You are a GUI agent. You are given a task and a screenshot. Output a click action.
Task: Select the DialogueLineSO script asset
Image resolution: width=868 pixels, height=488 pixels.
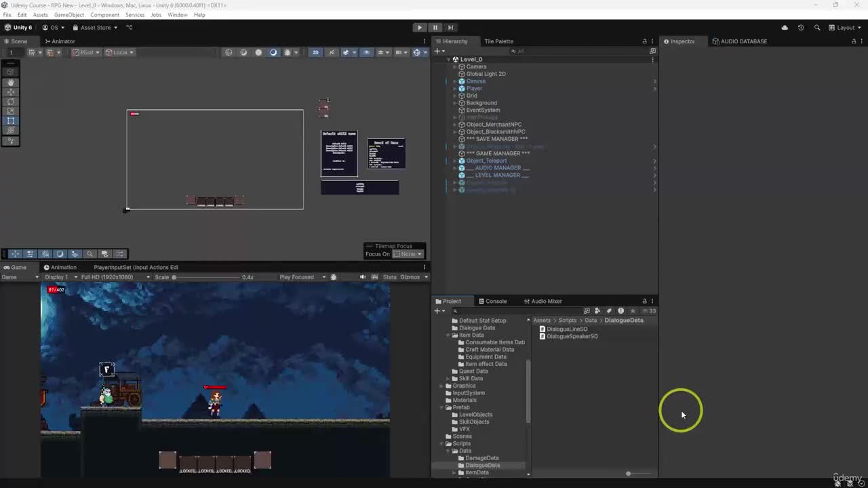pyautogui.click(x=564, y=329)
